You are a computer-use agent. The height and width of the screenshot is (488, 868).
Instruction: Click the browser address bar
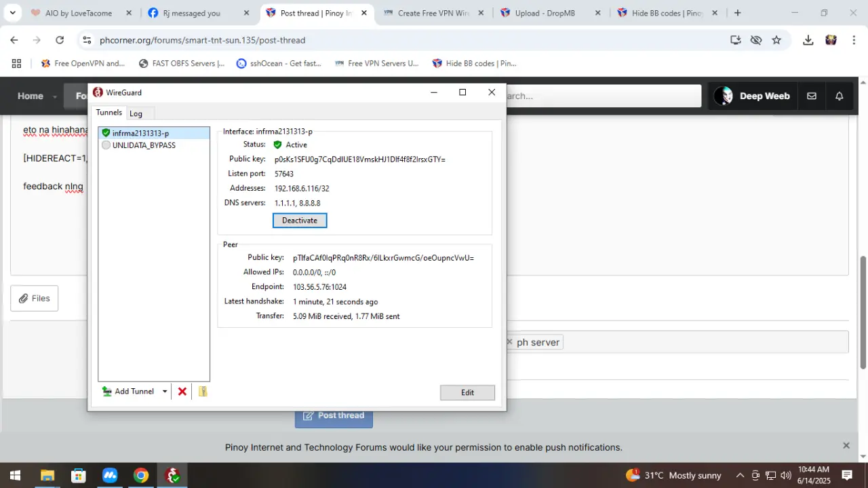click(407, 40)
